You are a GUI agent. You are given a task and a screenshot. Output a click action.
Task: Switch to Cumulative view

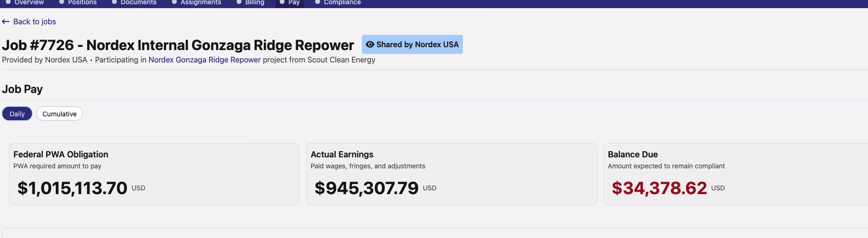60,114
